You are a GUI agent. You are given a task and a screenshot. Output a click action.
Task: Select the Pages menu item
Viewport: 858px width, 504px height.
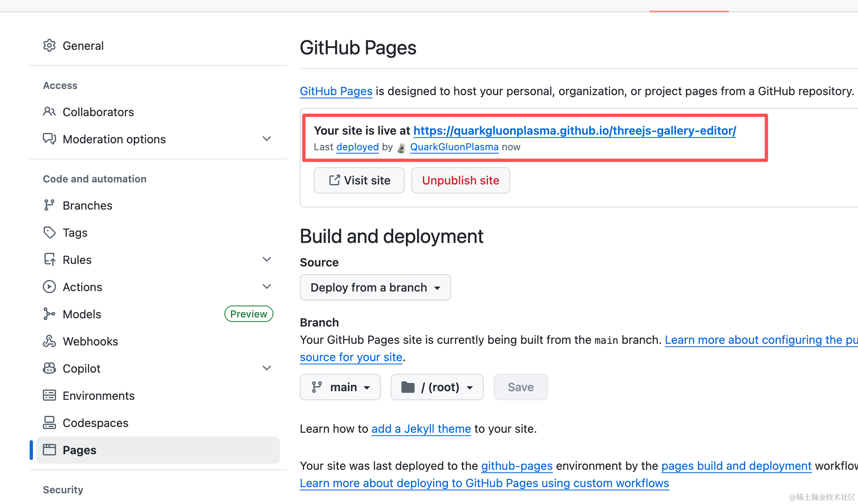158,450
